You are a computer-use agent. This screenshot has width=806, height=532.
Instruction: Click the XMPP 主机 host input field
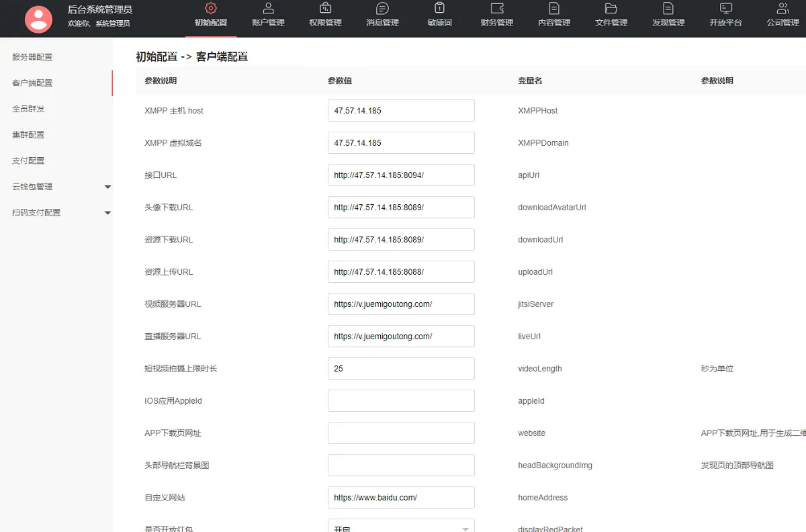pos(400,110)
